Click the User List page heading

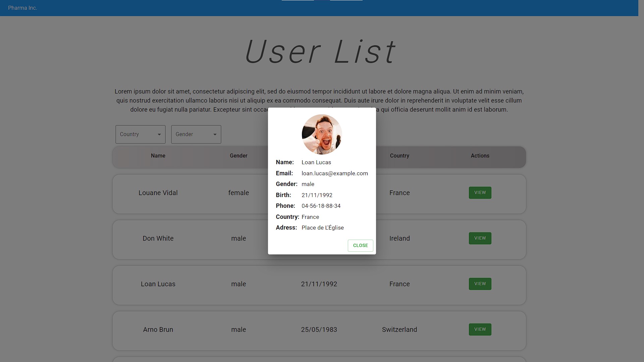coord(320,52)
